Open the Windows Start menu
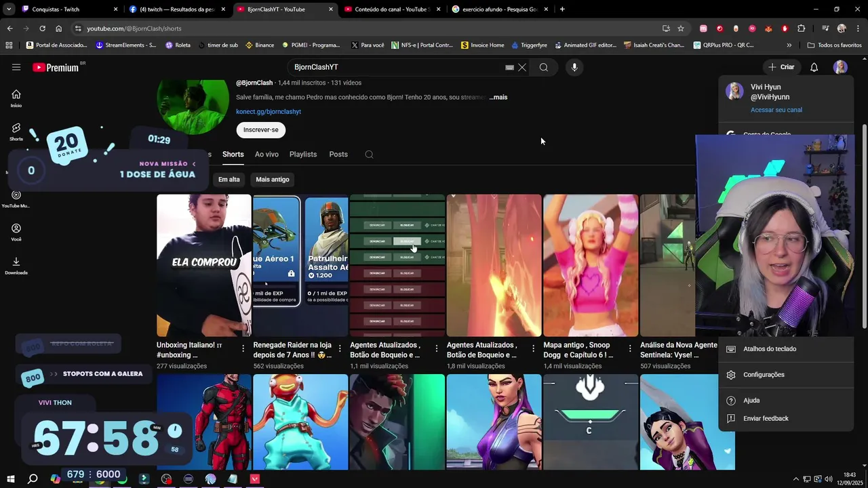868x488 pixels. pyautogui.click(x=10, y=479)
